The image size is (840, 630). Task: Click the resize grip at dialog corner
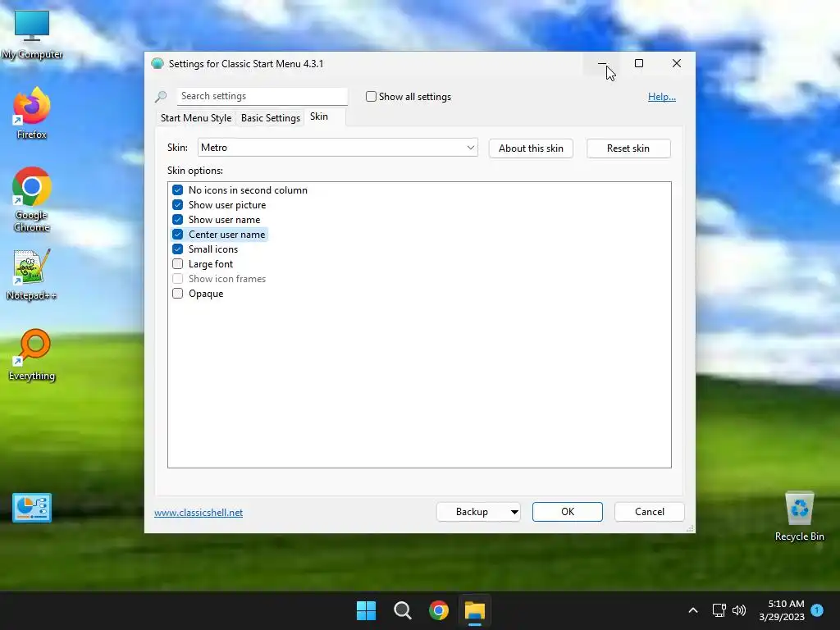690,528
